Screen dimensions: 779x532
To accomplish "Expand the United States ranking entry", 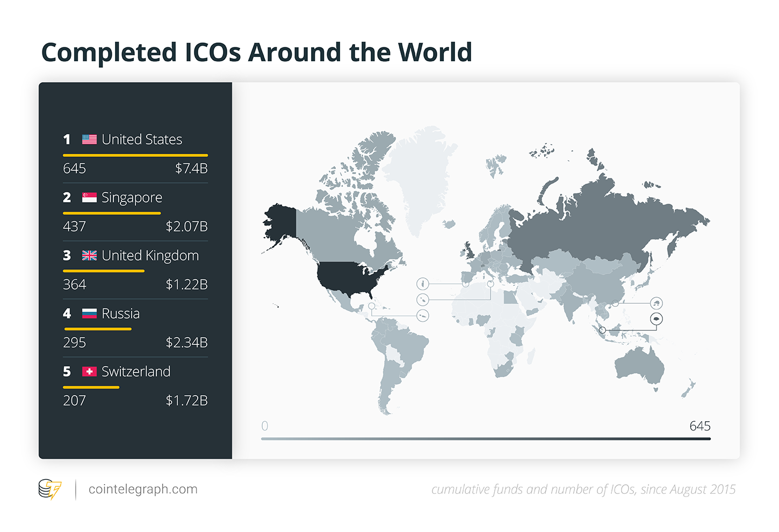I will [x=135, y=153].
